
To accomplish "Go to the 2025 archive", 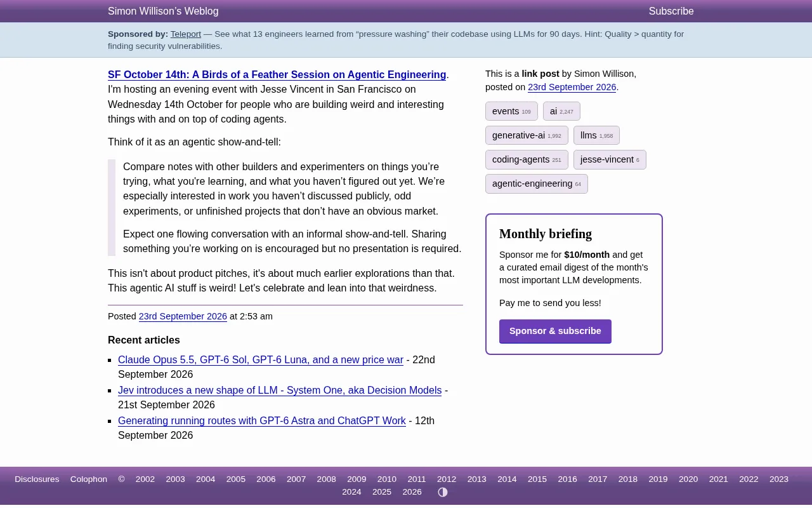I will (382, 492).
